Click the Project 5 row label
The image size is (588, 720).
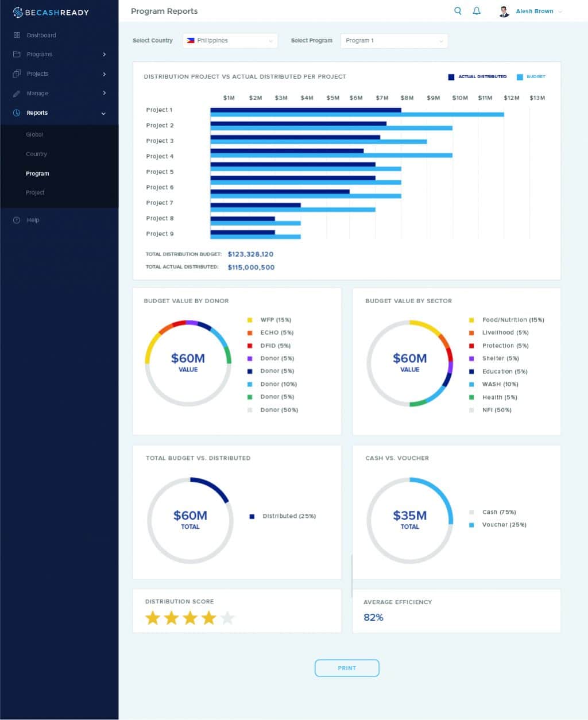[160, 172]
